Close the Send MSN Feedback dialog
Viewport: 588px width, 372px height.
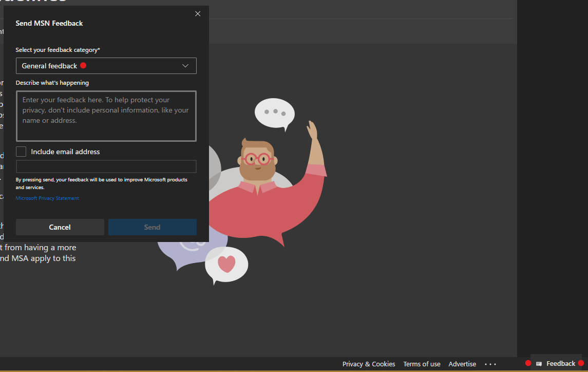pyautogui.click(x=198, y=14)
